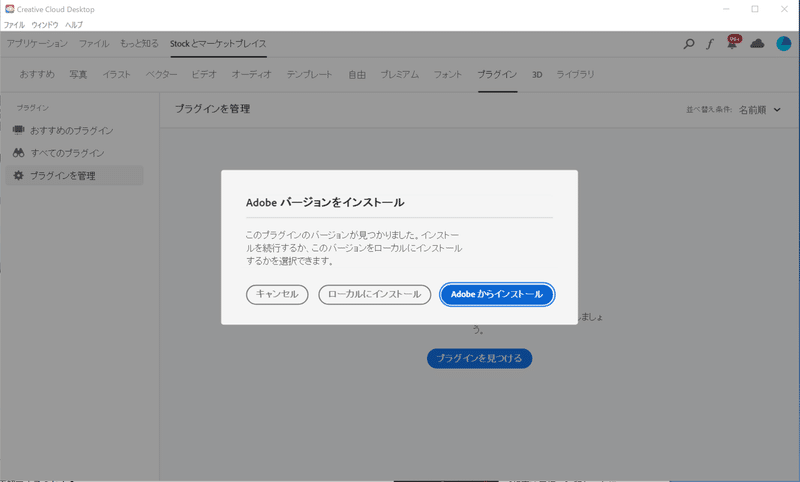Maximize the Creative Cloud Desktop window
This screenshot has height=482, width=800.
(x=755, y=9)
